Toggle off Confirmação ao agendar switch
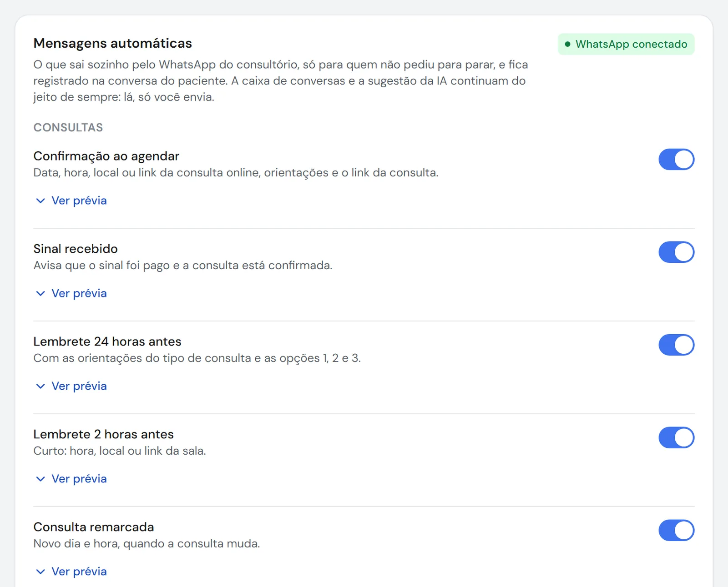The height and width of the screenshot is (587, 728). tap(676, 160)
